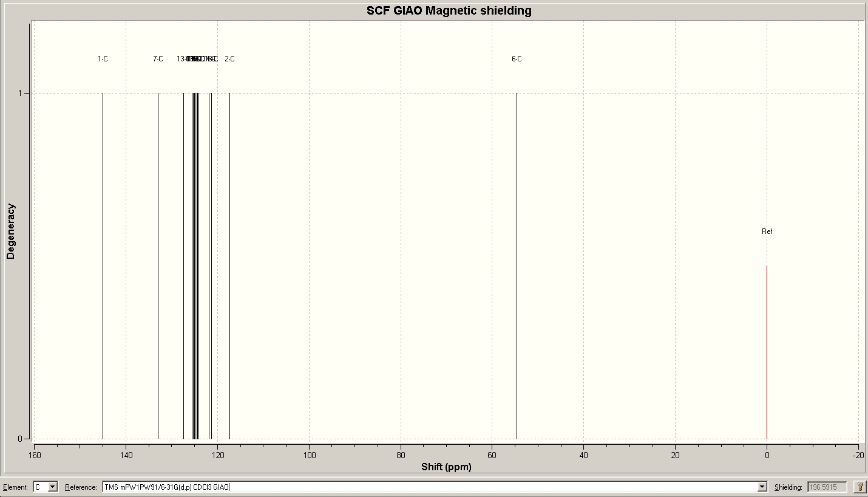
Task: Select the Shielding value field 196.5915
Action: (827, 487)
